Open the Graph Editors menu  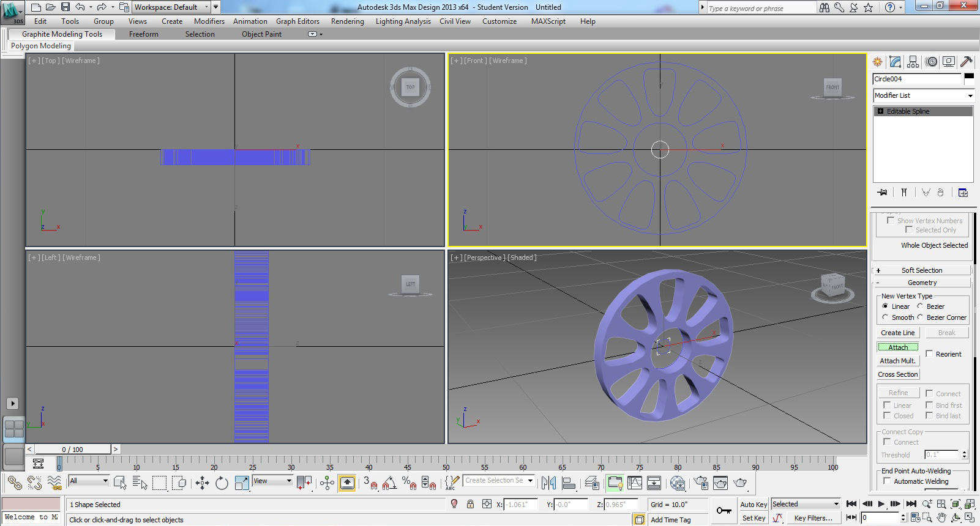tap(297, 21)
